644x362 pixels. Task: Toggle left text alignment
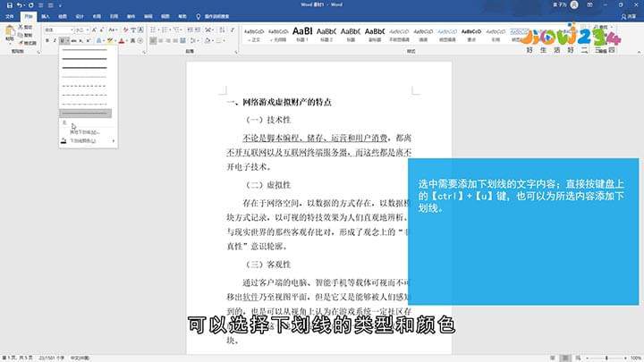(153, 40)
